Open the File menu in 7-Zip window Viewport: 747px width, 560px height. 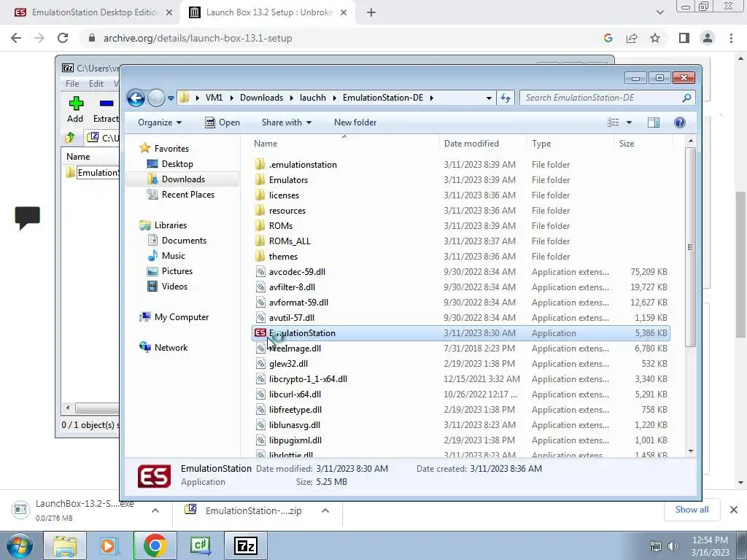(72, 83)
